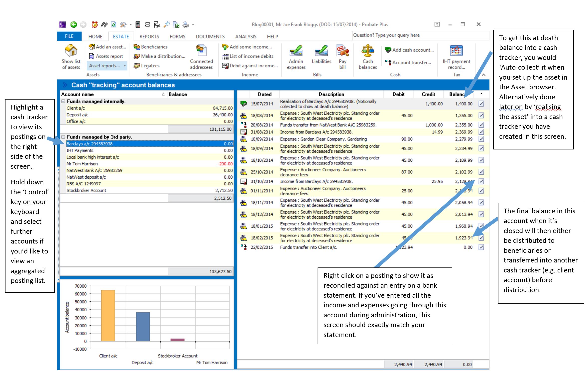Toggle reconciled checkbox for Garden Clear Company expense
588x374 pixels.
481,139
